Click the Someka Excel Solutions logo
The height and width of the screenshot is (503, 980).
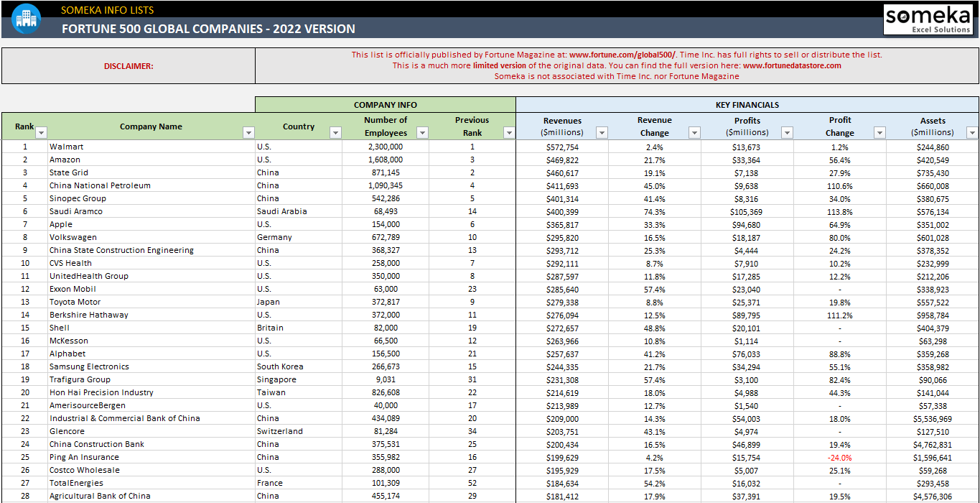(x=927, y=19)
